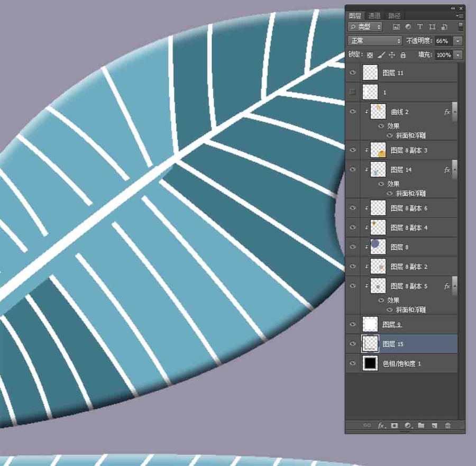Filter layers by adjustment layer type
Viewport: 476px width, 466px height.
point(408,27)
